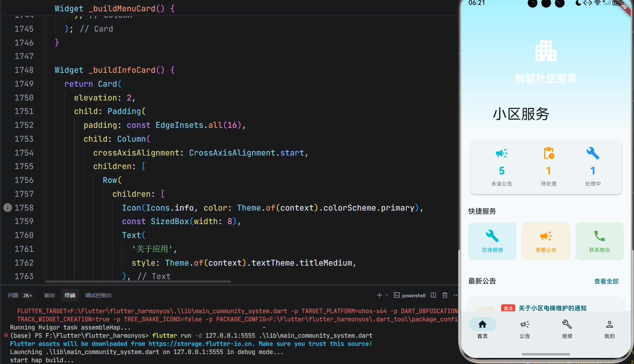This screenshot has height=364, width=634.
Task: Tap the 在线报修 quick service card
Action: (x=492, y=241)
